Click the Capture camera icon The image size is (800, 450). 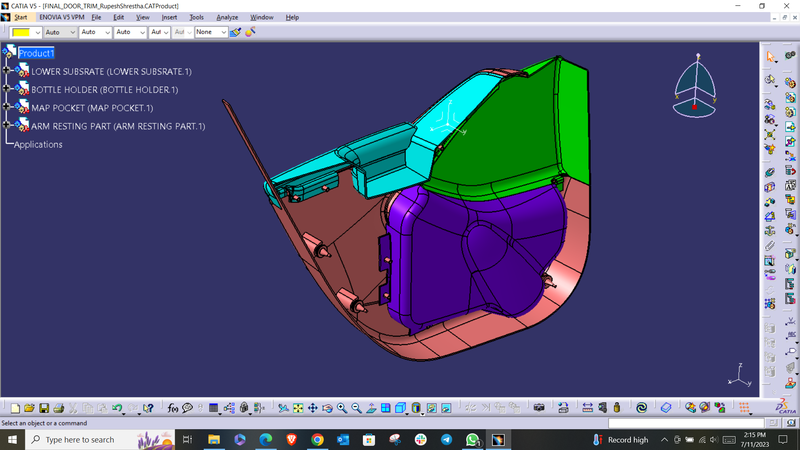pos(539,408)
